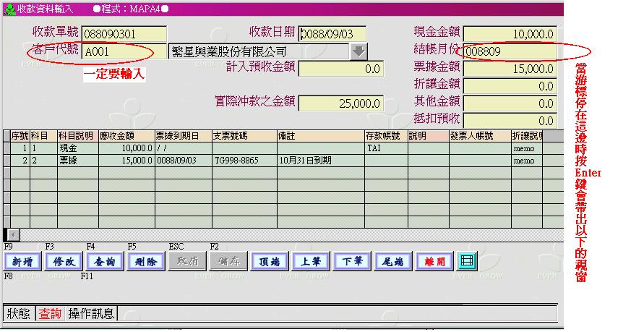Viewport: 644px width, 332px height.
Task: Click the grid's horizontal scrollbar left arrow
Action: (x=8, y=235)
